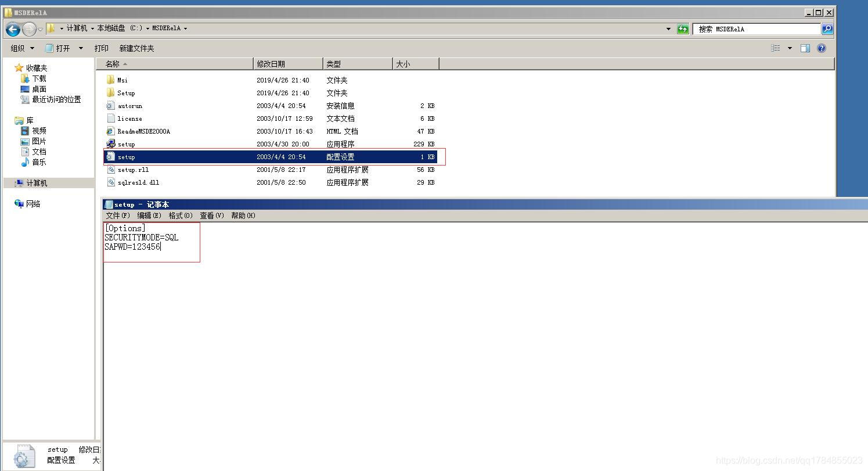The height and width of the screenshot is (471, 868).
Task: Sort files by 类型 column header
Action: pyautogui.click(x=358, y=64)
